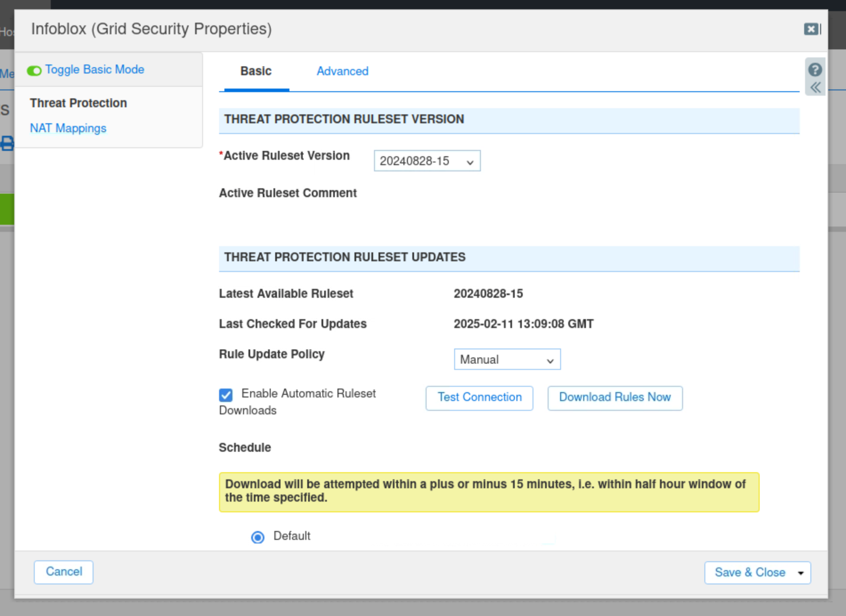This screenshot has height=616, width=846.
Task: Select the Default schedule radio button
Action: point(258,537)
